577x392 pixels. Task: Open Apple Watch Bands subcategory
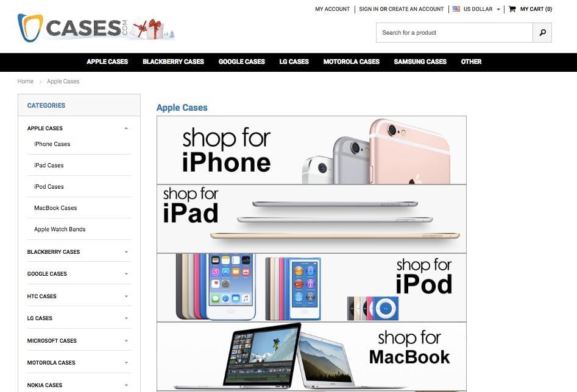(x=60, y=229)
